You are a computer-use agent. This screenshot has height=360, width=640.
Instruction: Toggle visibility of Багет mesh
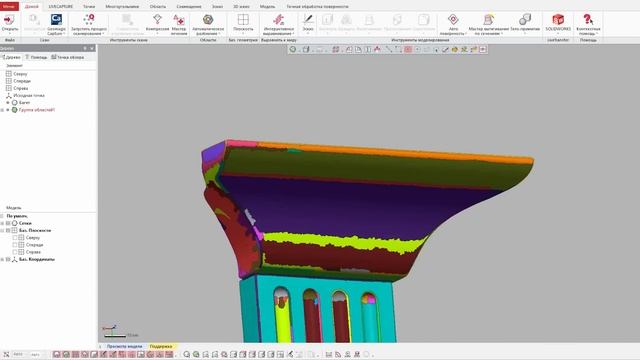pyautogui.click(x=8, y=103)
